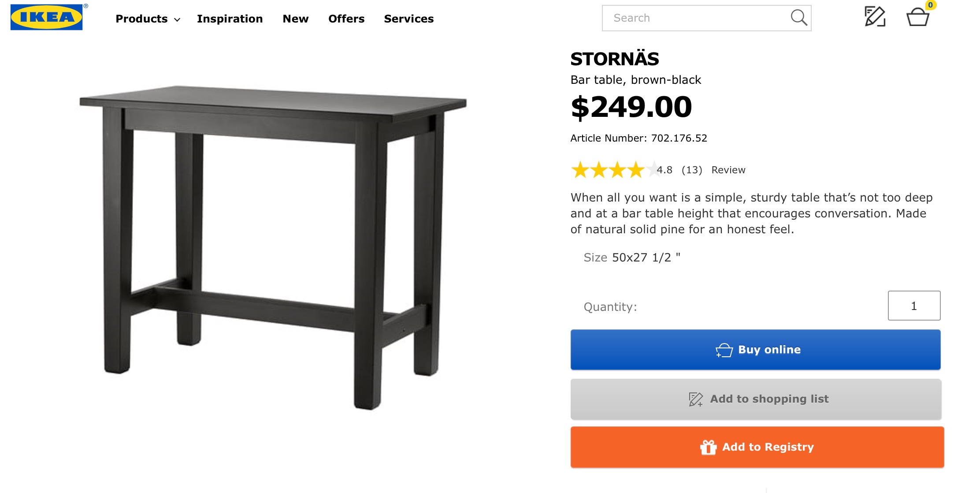Expand the Products dropdown chevron
980x493 pixels.
[x=177, y=19]
